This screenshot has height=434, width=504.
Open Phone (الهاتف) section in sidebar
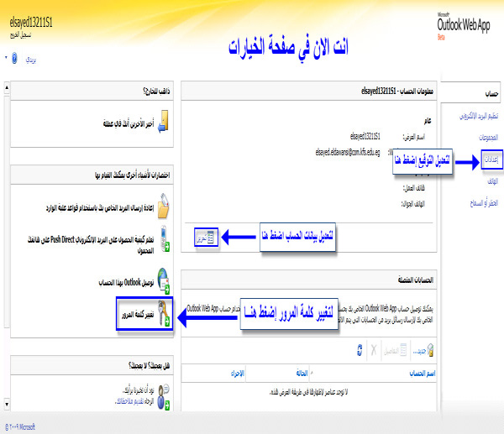coord(489,180)
